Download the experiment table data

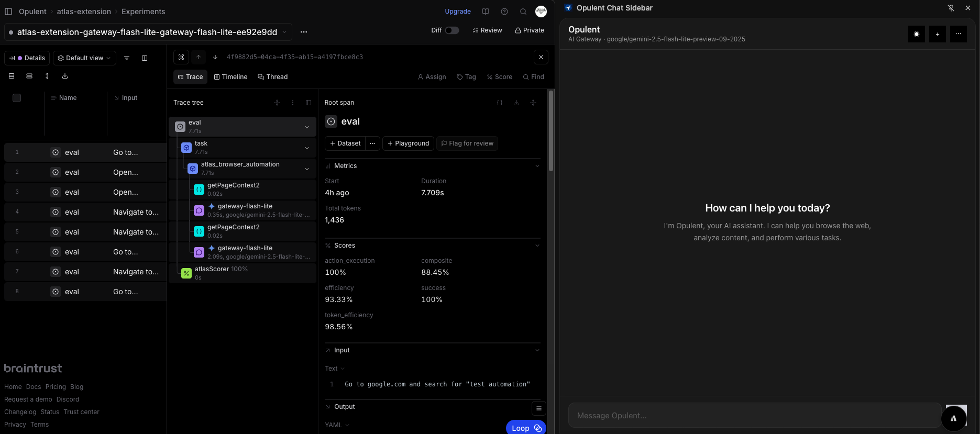pos(65,76)
